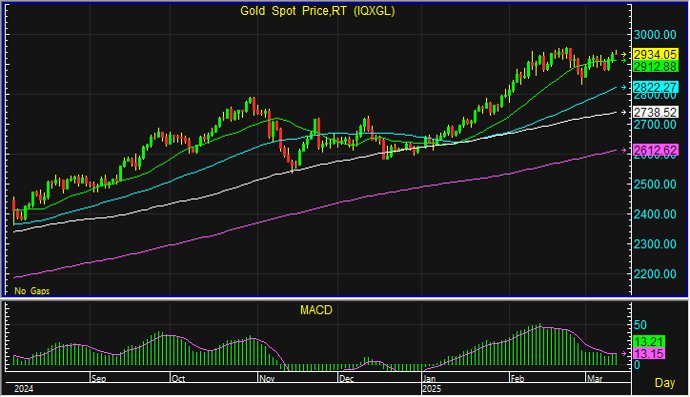This screenshot has height=397, width=690.
Task: Click the 3000.00 price axis level
Action: click(x=655, y=35)
